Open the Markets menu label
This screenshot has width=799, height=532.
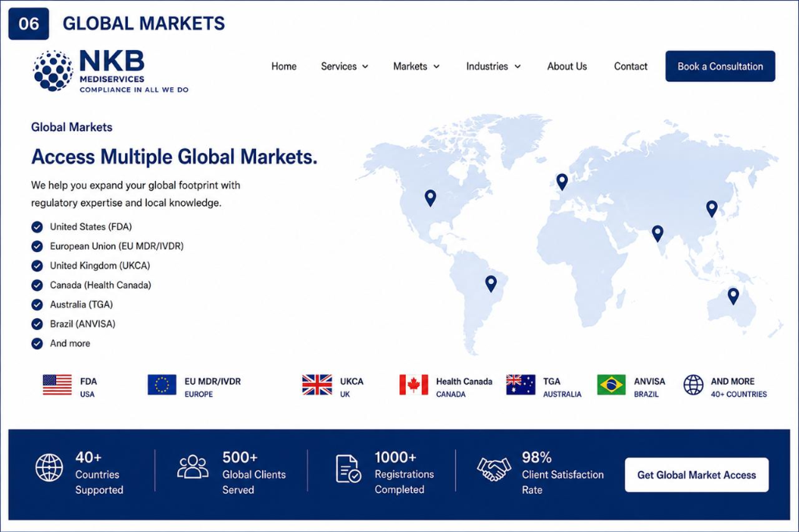(x=410, y=66)
